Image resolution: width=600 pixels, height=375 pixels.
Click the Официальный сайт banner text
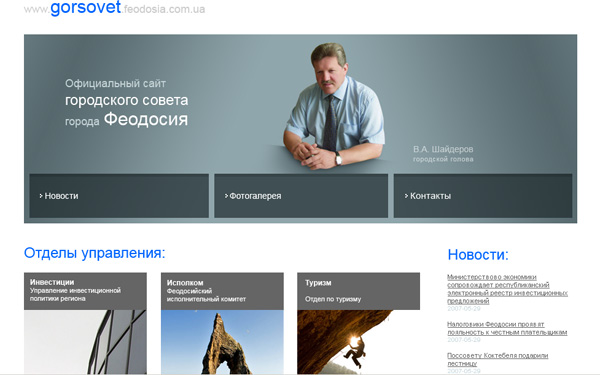116,83
